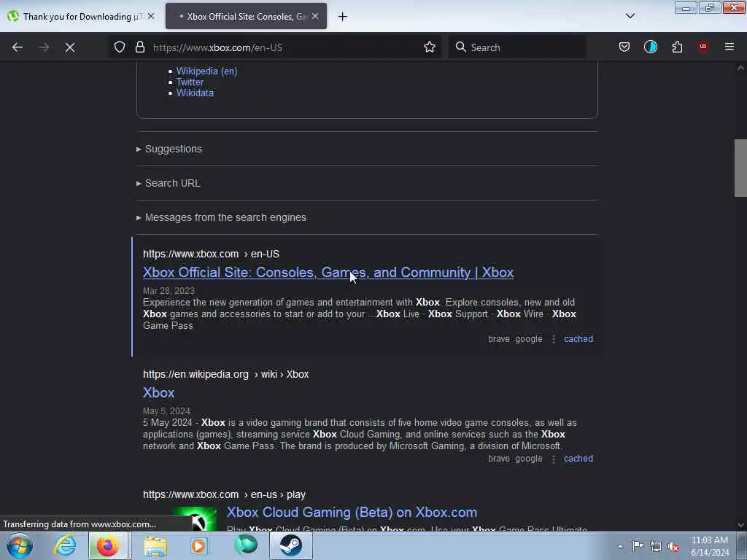Screen dimensions: 747x560
Task: Open the Wikipedia Xbox result title
Action: [x=158, y=392]
